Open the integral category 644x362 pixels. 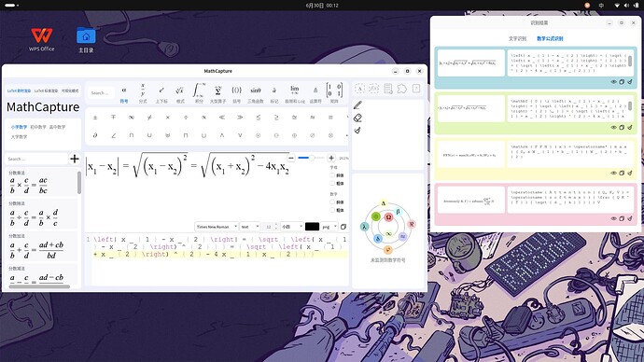[199, 94]
